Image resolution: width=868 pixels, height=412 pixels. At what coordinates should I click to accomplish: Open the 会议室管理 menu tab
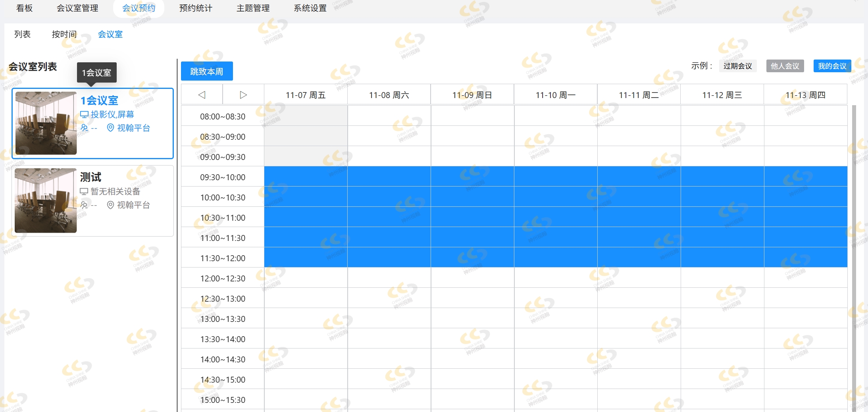[x=77, y=8]
